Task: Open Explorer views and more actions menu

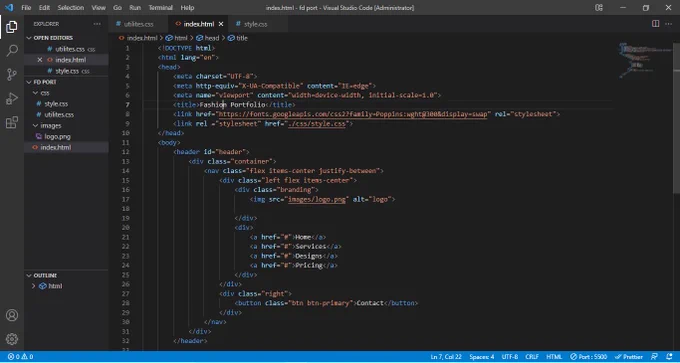Action: pyautogui.click(x=97, y=24)
